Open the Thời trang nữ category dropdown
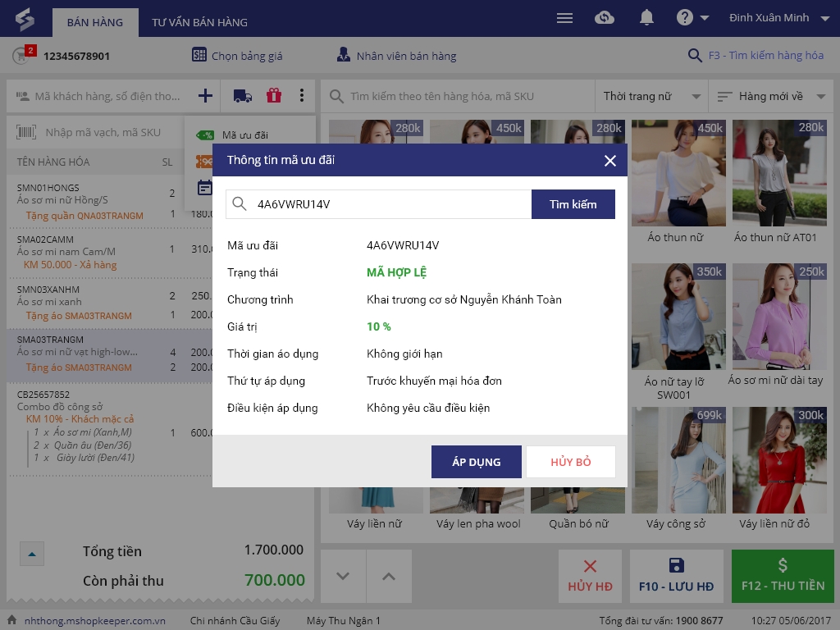840x630 pixels. coord(651,97)
